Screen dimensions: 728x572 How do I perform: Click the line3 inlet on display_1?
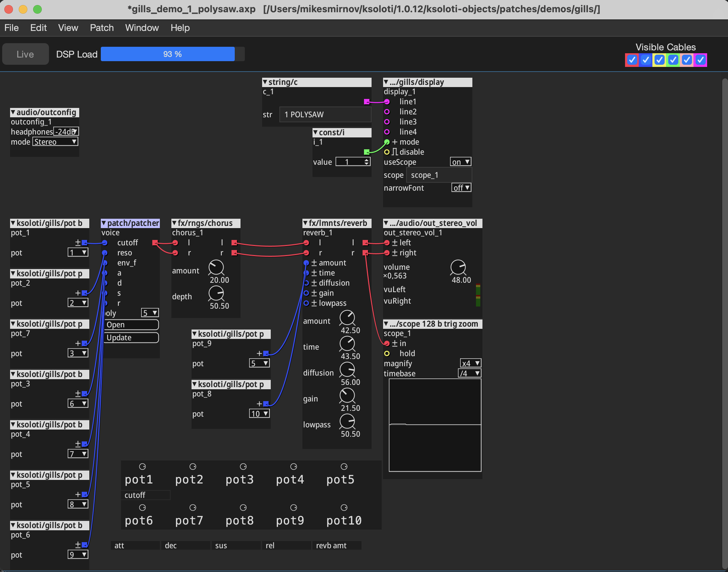[x=387, y=122]
